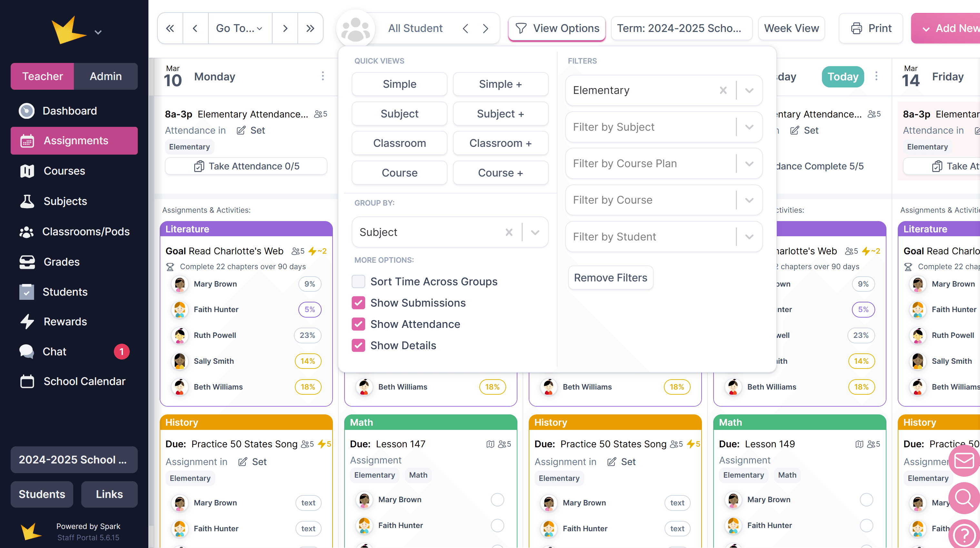Open Monday's three-dot menu
Image resolution: width=980 pixels, height=548 pixels.
point(323,76)
